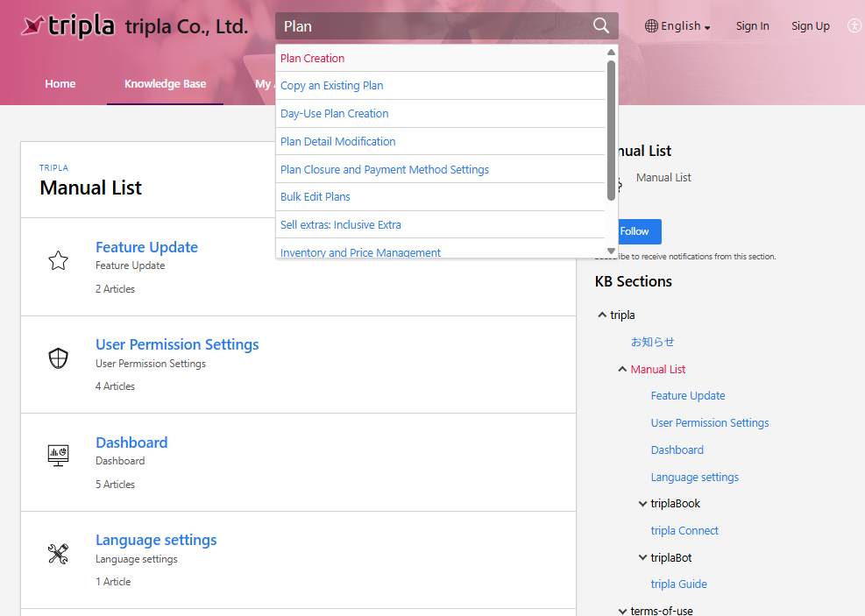Choose 'Bulk Edit Plans' from search suggestions
This screenshot has width=865, height=616.
coord(316,197)
